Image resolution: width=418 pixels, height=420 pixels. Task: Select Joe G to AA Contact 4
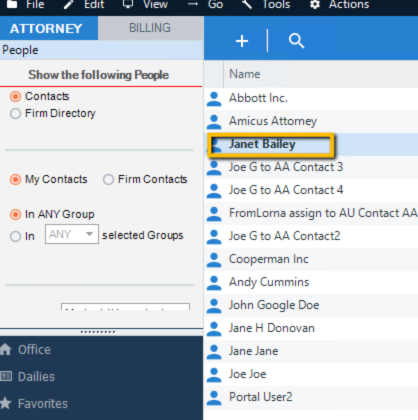286,190
